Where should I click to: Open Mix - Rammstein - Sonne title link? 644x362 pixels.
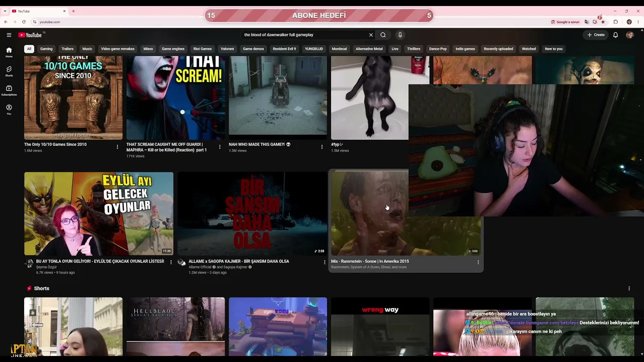point(370,261)
